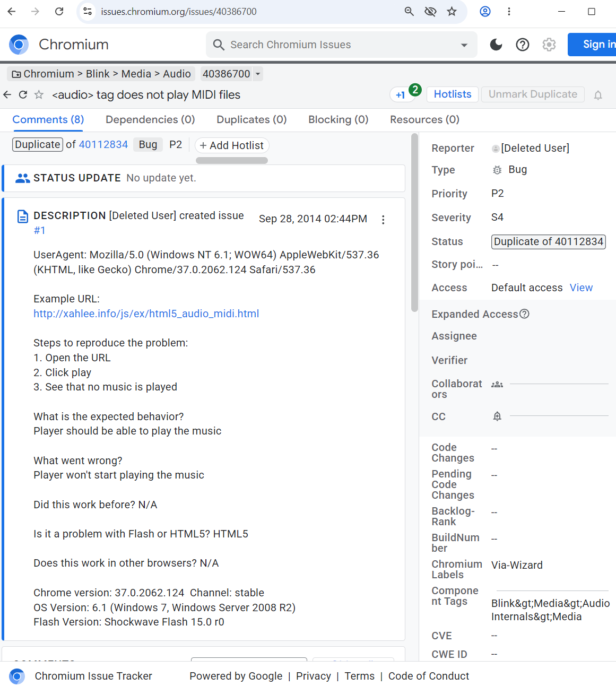This screenshot has width=616, height=686.
Task: Click the zoom magnifier icon in address bar
Action: pos(409,11)
